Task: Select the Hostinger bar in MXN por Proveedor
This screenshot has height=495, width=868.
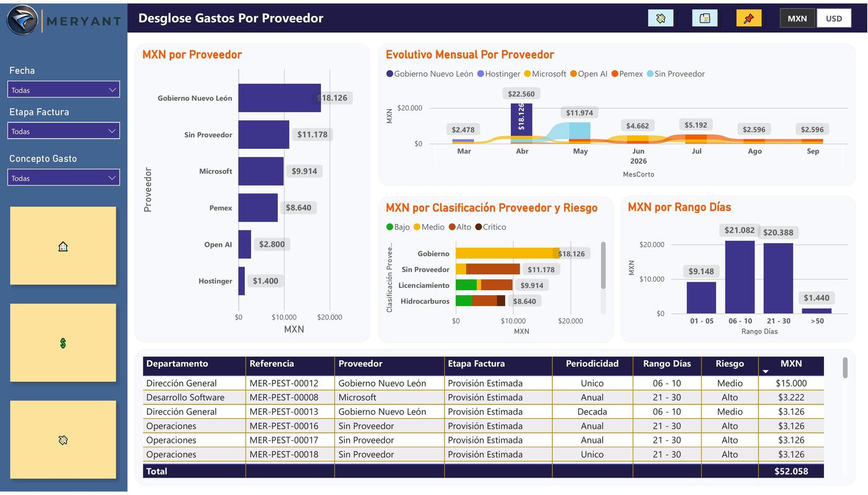Action: pos(242,281)
